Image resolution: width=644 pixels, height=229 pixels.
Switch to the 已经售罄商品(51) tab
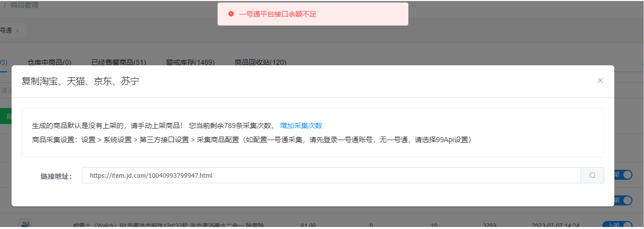pos(119,62)
